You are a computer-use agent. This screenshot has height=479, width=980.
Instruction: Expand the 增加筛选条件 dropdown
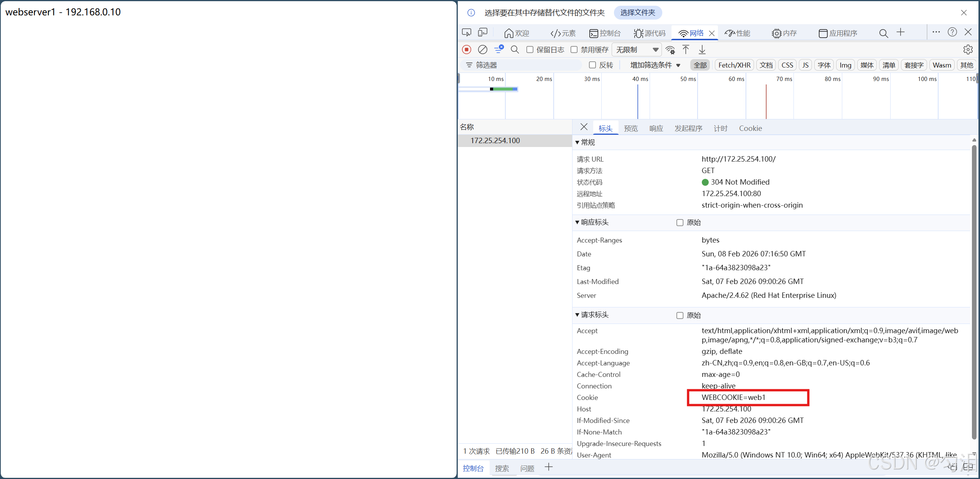pyautogui.click(x=655, y=65)
